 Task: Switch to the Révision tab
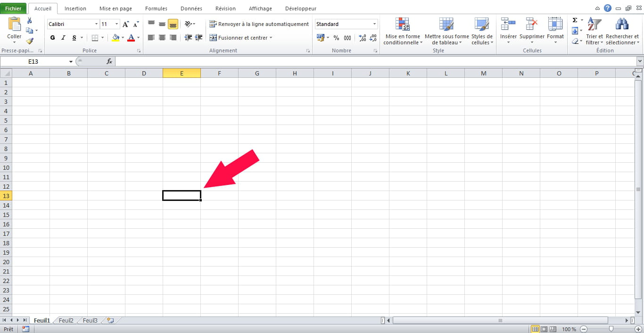pyautogui.click(x=225, y=8)
